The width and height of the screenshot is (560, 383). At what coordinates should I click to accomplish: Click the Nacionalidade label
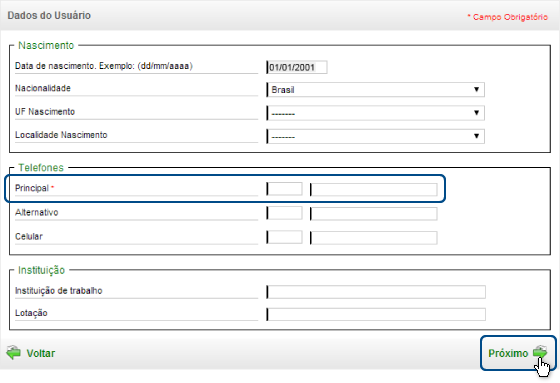(x=43, y=88)
